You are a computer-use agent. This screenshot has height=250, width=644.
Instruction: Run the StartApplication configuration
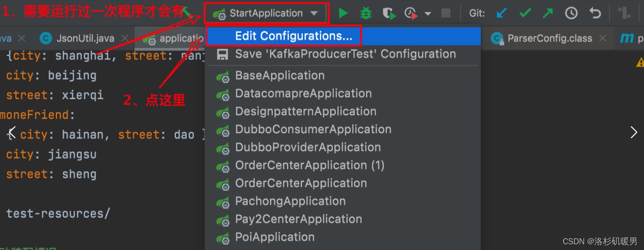pos(343,14)
